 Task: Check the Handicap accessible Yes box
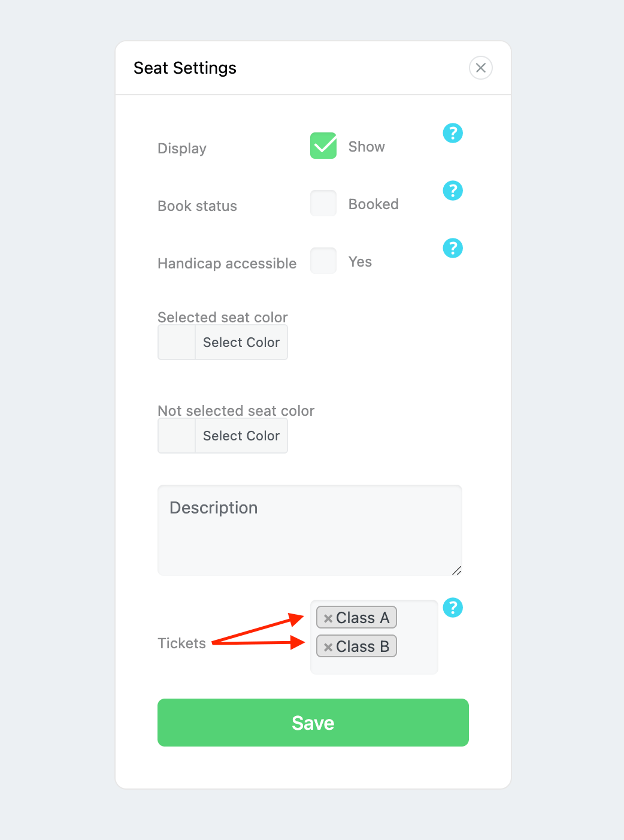(x=323, y=261)
